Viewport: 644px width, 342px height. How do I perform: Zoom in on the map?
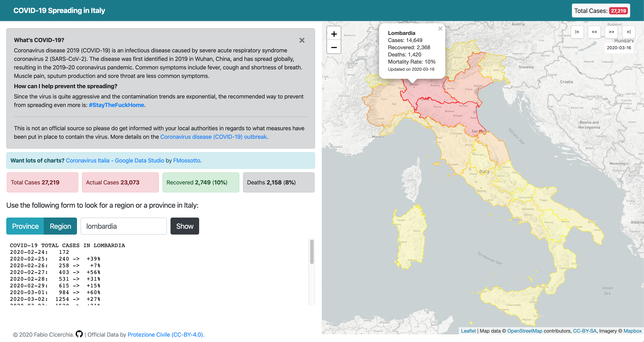point(334,34)
